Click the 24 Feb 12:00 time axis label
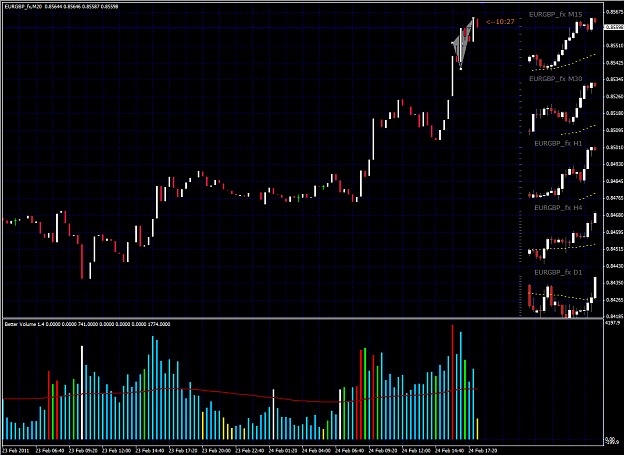This screenshot has width=625, height=456. click(x=417, y=451)
